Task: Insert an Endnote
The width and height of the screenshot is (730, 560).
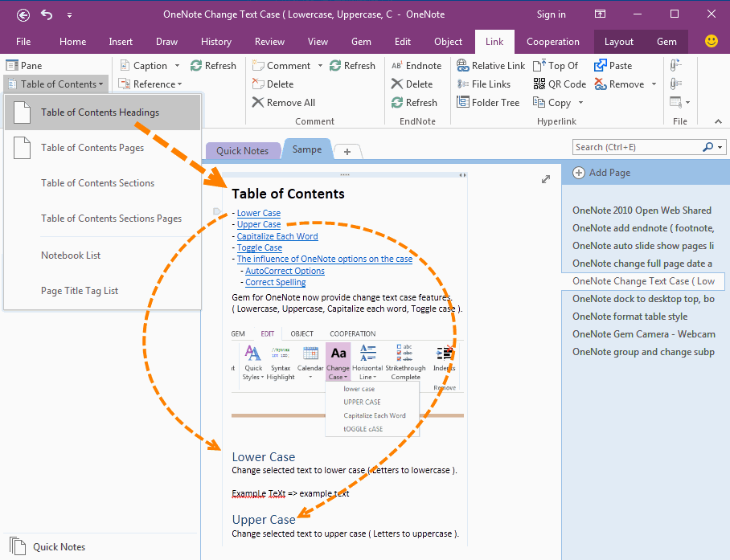Action: (416, 66)
